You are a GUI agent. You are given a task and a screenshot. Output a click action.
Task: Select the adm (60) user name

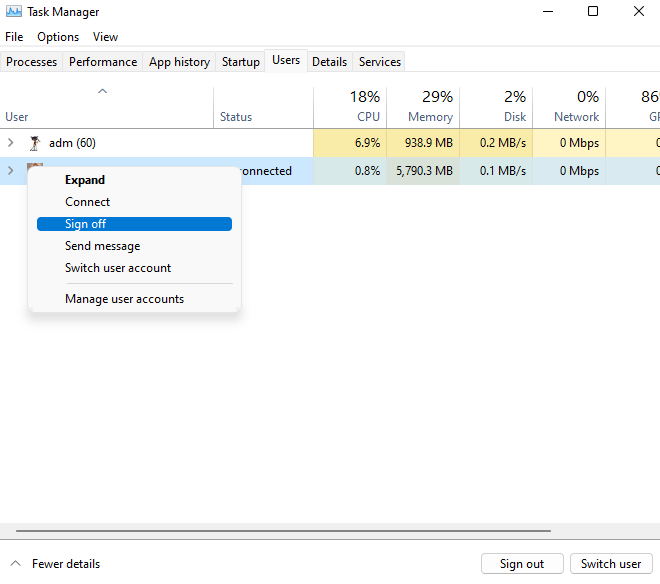click(x=72, y=143)
